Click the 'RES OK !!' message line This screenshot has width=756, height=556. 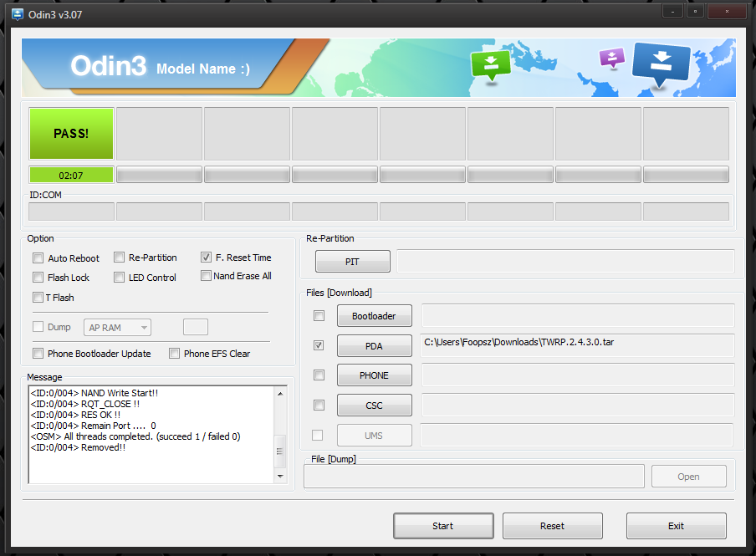point(76,415)
